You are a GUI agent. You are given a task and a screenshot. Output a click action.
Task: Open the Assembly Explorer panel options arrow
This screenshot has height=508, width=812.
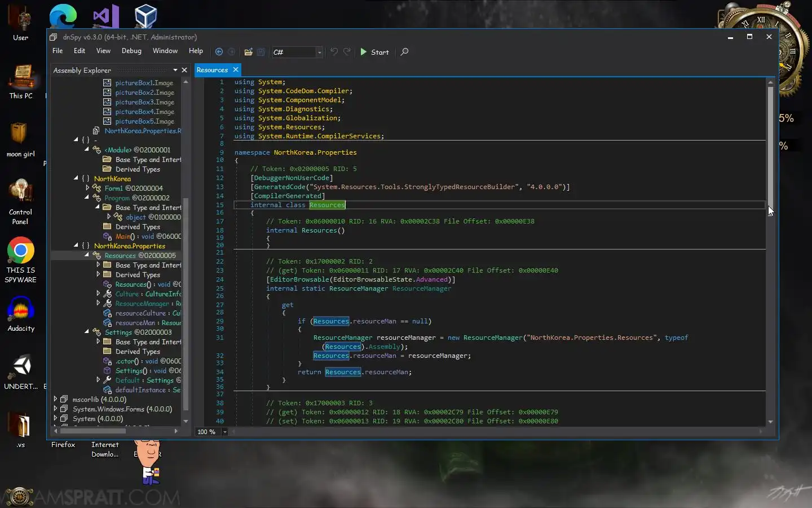tap(175, 70)
